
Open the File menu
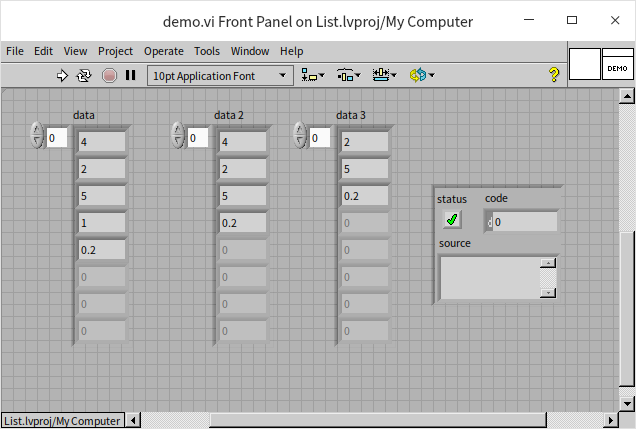point(15,51)
